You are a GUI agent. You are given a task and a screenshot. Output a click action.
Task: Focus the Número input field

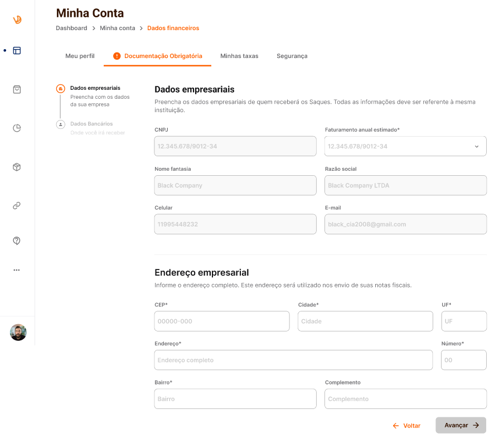click(x=464, y=360)
